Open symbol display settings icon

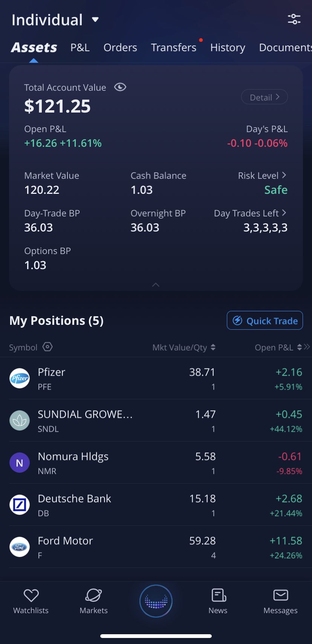[x=47, y=347]
